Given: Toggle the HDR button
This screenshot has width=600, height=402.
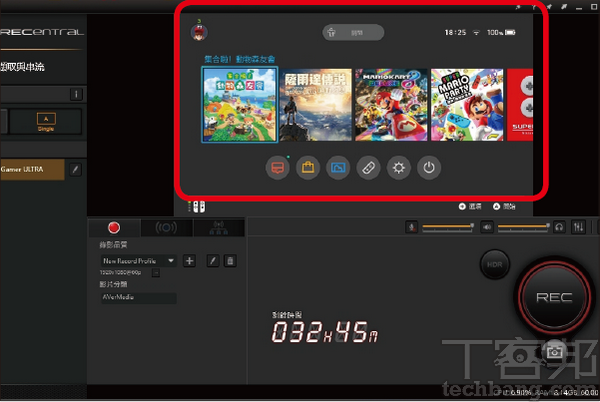Looking at the screenshot, I should click(493, 264).
